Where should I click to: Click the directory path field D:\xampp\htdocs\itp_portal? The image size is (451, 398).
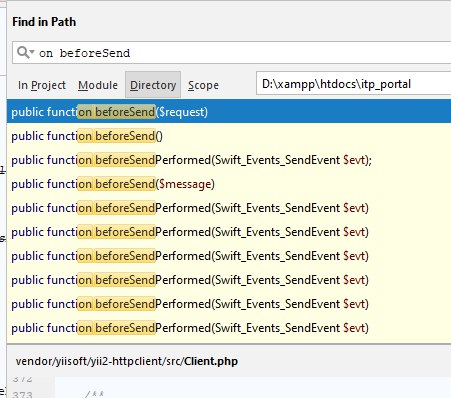[x=353, y=84]
